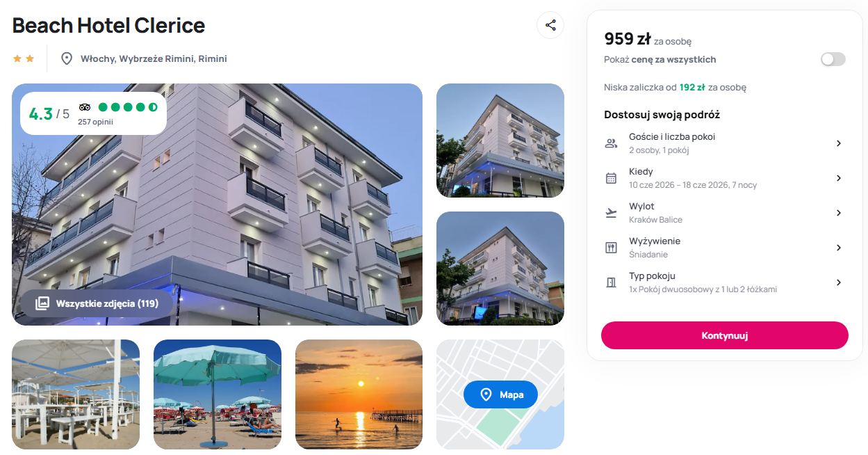Click the guests icon by Goście i liczba pokoi
The width and height of the screenshot is (868, 455).
coord(611,143)
